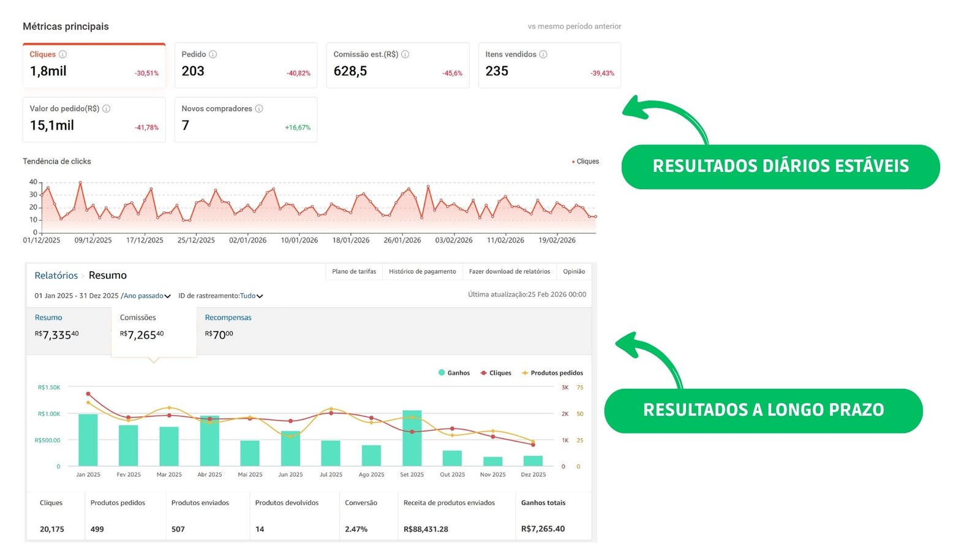Navigate back via the Relatórios breadcrumb
980x551 pixels.
pyautogui.click(x=55, y=275)
